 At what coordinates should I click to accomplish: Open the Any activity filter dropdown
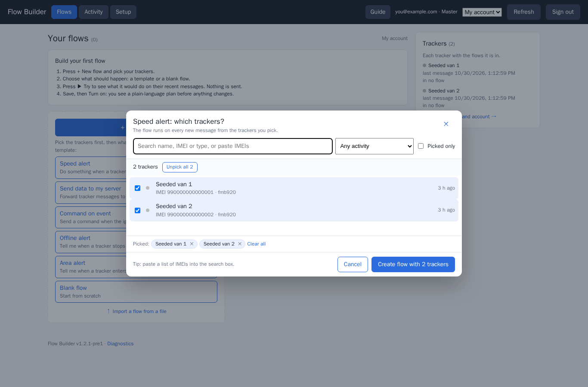(374, 146)
